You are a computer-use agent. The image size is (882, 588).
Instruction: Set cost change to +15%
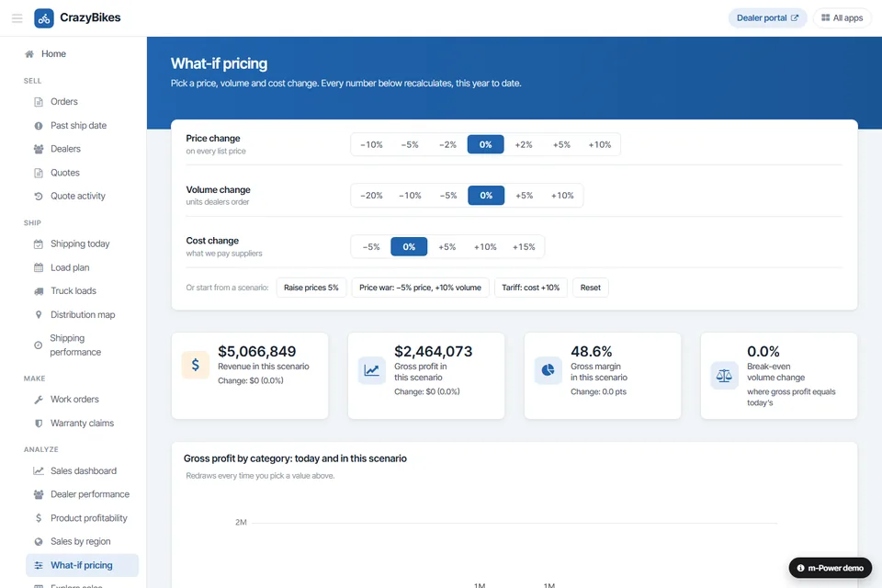[524, 246]
